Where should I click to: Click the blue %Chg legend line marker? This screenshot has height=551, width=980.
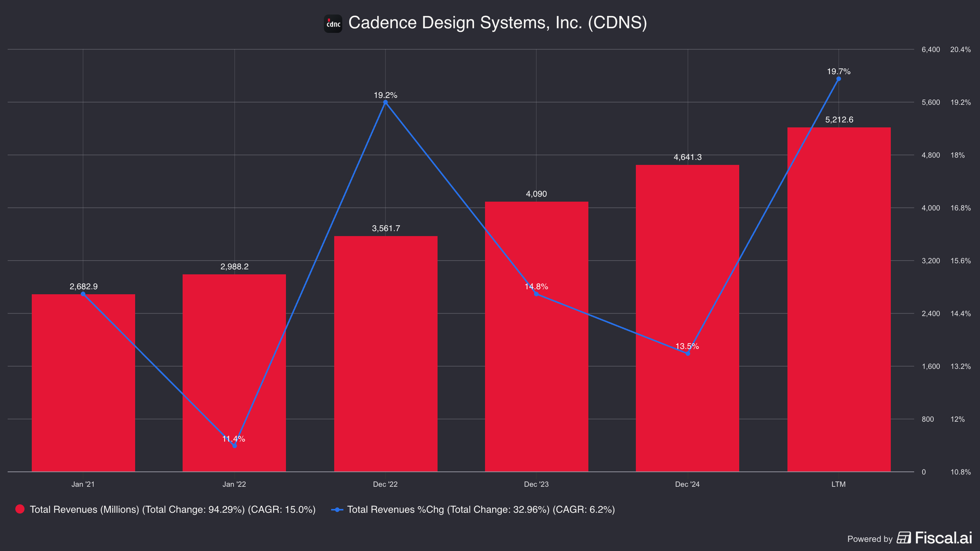[x=337, y=509]
